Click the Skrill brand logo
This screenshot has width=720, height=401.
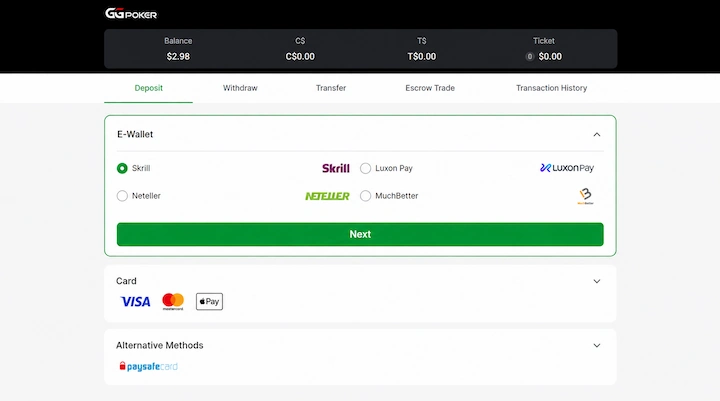(336, 168)
